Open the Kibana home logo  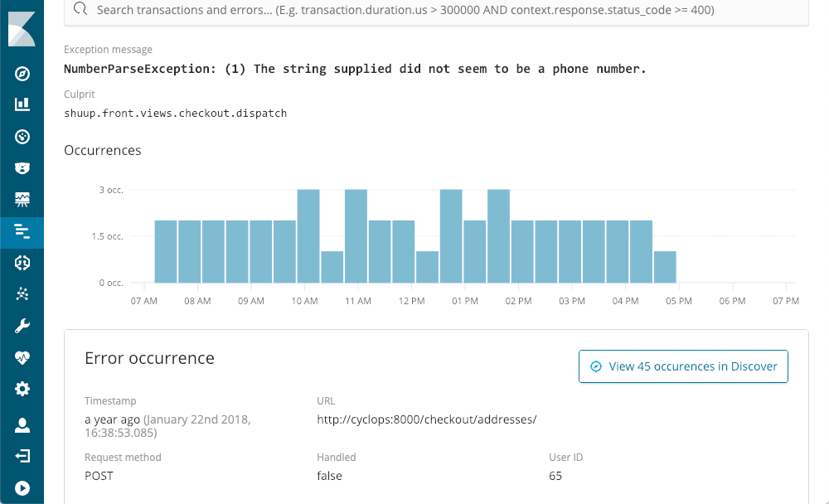pyautogui.click(x=22, y=29)
